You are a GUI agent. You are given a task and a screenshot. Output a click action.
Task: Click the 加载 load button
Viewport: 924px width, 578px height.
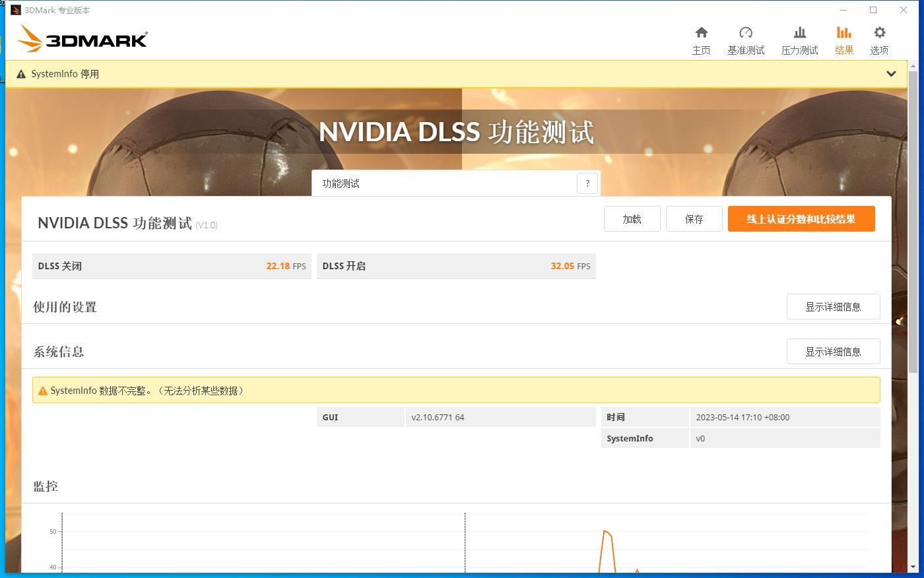click(632, 219)
